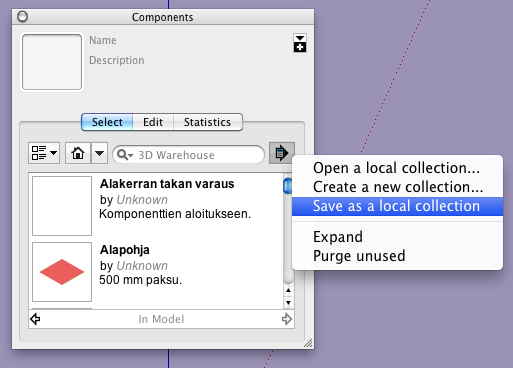
Task: Switch to the Edit tab
Action: (x=153, y=122)
